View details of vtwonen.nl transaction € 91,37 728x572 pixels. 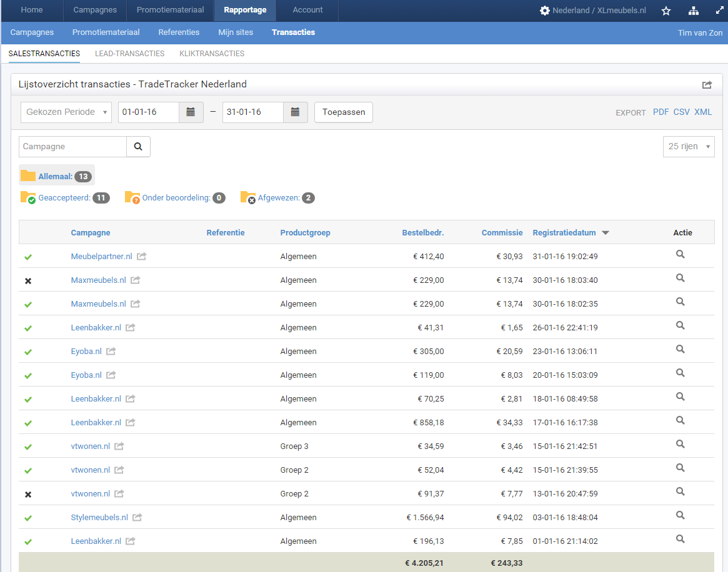tap(680, 491)
